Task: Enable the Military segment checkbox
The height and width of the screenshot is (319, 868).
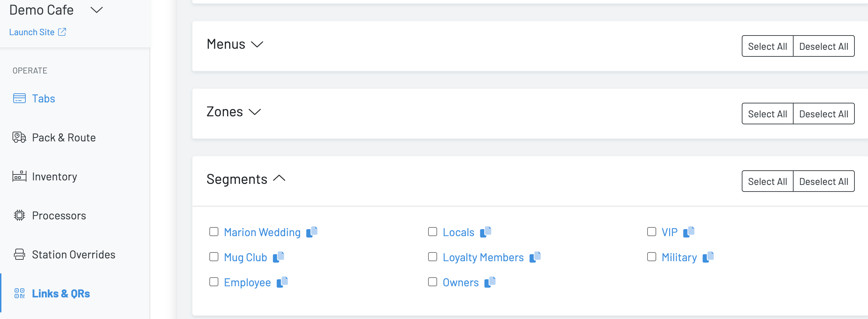Action: (x=651, y=257)
